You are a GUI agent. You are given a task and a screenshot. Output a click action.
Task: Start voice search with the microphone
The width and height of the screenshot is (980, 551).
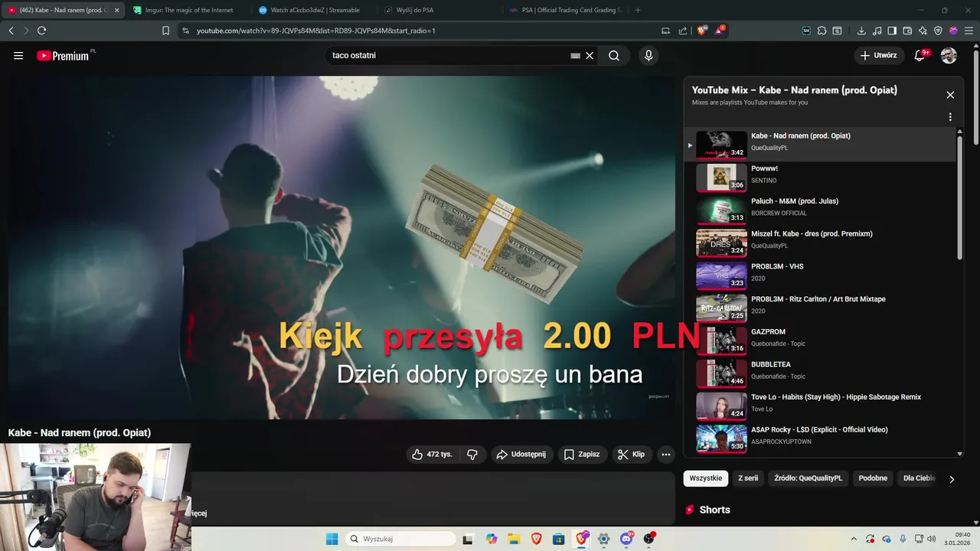[x=648, y=56]
